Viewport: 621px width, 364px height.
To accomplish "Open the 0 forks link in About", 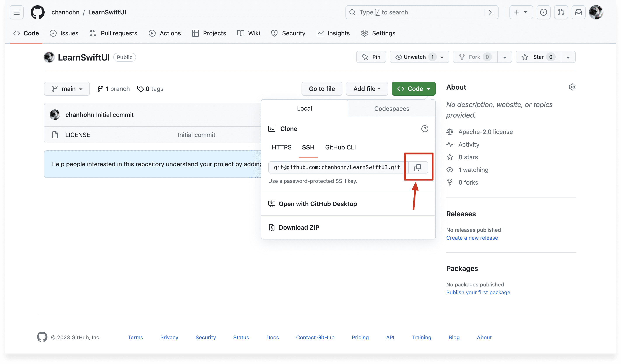I will coord(468,182).
